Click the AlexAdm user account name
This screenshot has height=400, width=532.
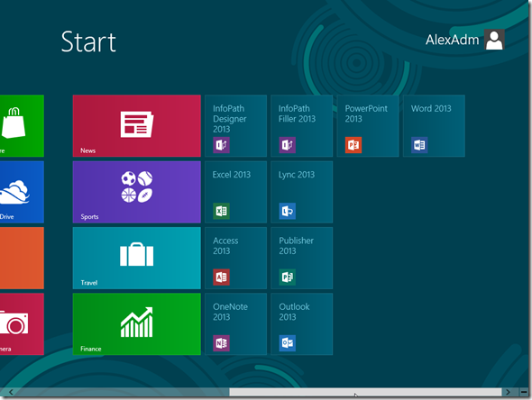click(452, 40)
